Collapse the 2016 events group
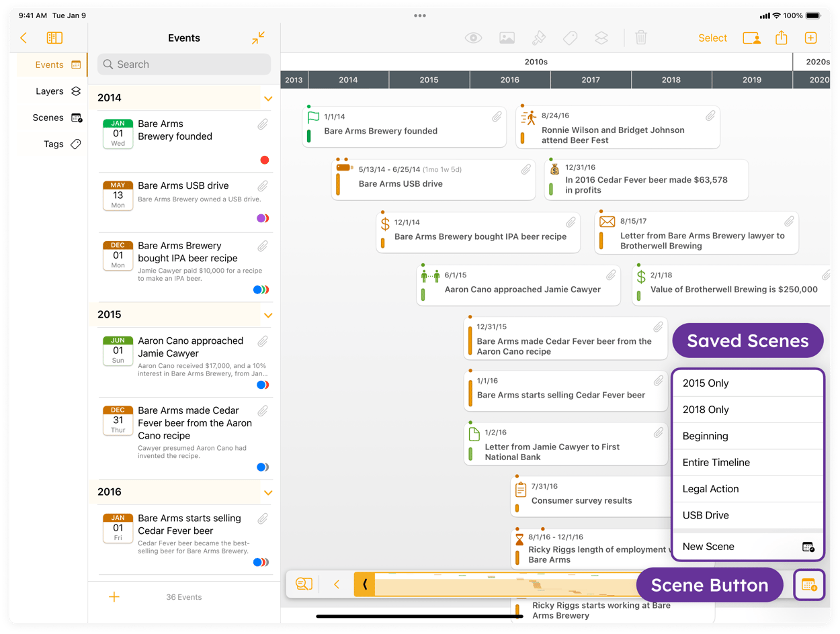Image resolution: width=840 pixels, height=634 pixels. point(268,493)
